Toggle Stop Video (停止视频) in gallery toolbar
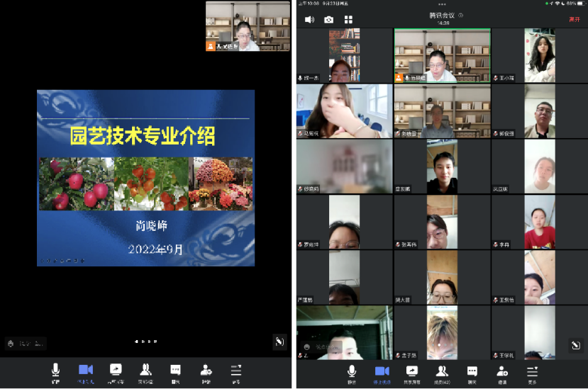Viewport: 588px width, 389px height. (382, 373)
